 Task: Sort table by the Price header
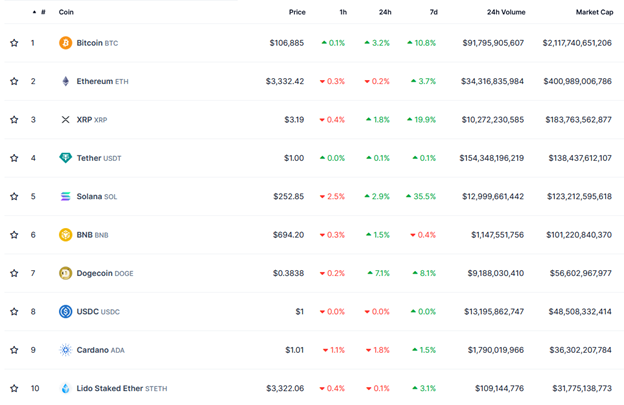(297, 12)
